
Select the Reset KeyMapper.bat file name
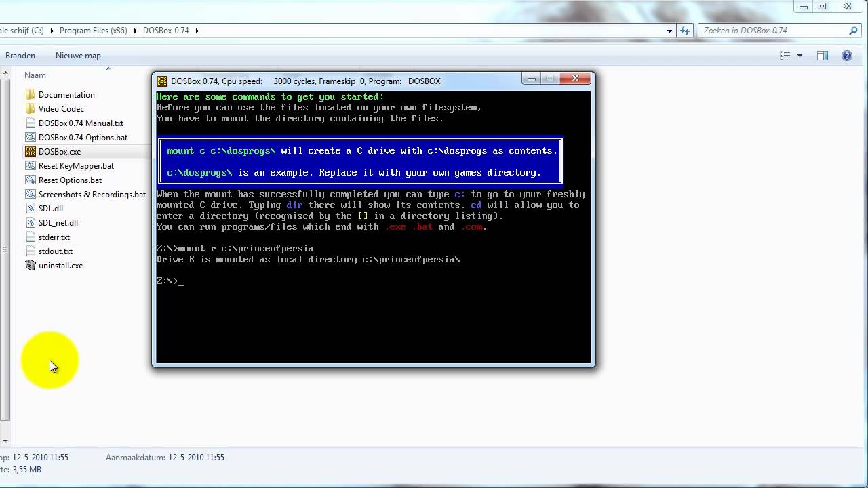(x=76, y=166)
